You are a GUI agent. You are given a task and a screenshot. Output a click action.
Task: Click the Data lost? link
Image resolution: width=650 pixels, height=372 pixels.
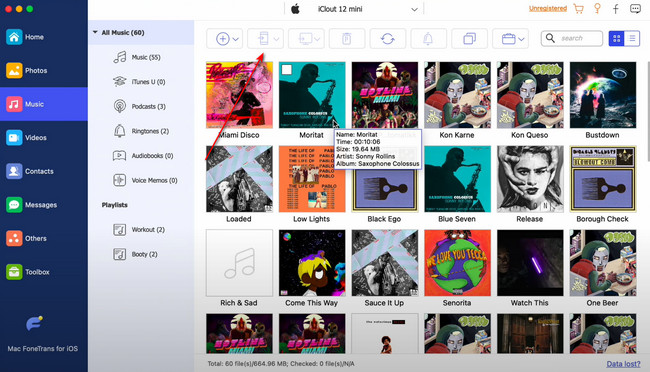623,364
